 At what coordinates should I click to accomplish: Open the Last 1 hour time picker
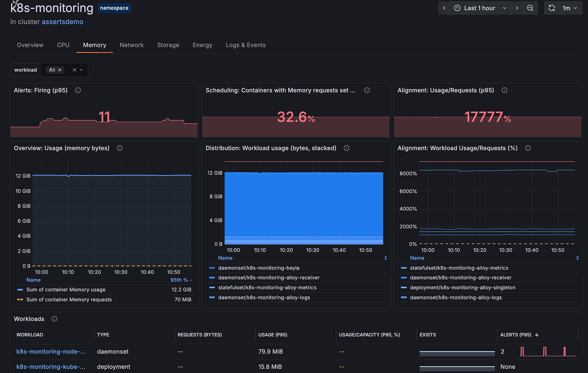(480, 8)
